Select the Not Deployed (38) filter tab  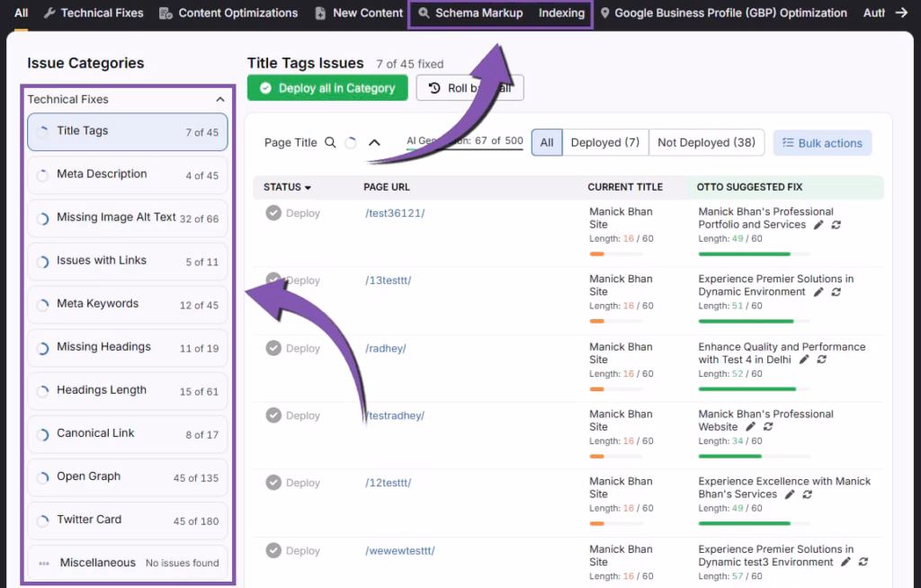click(706, 142)
